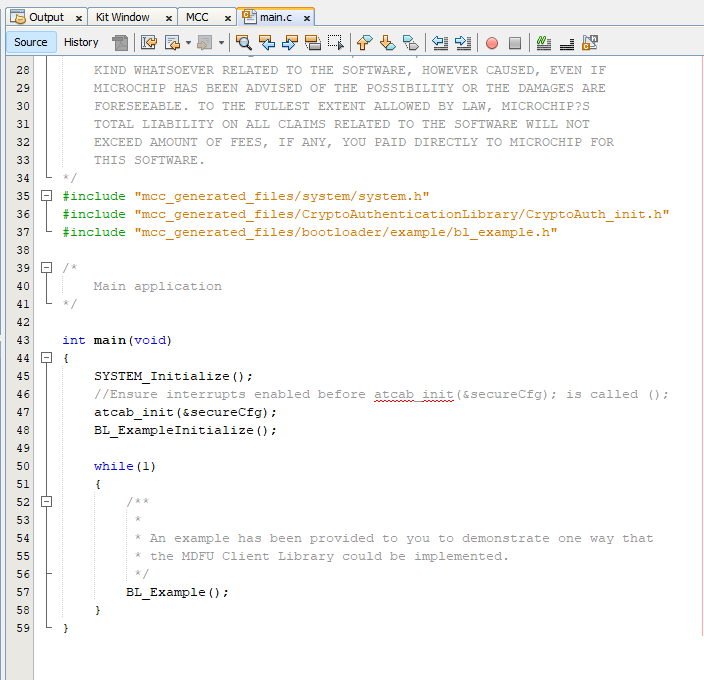Jump to the last edit location
This screenshot has width=704, height=680.
149,42
